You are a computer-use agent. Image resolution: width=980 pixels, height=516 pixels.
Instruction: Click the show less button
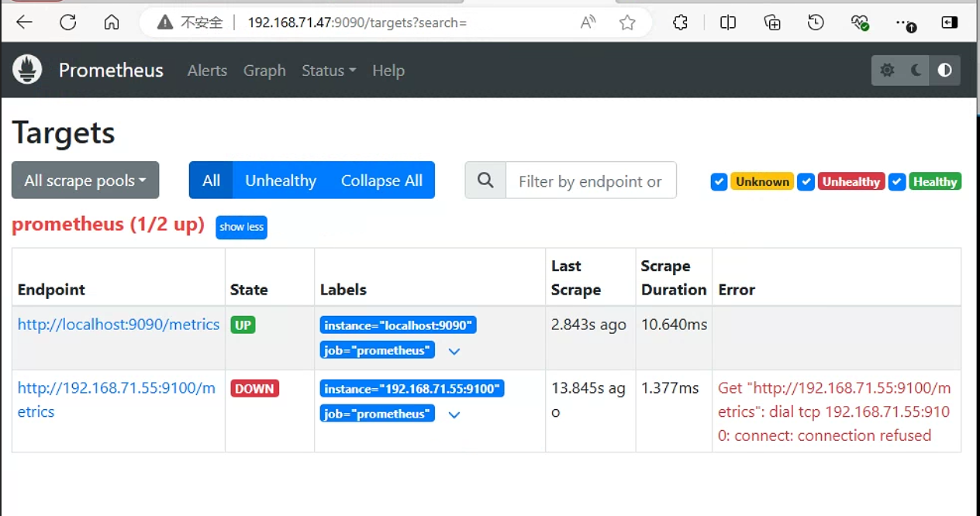click(241, 227)
